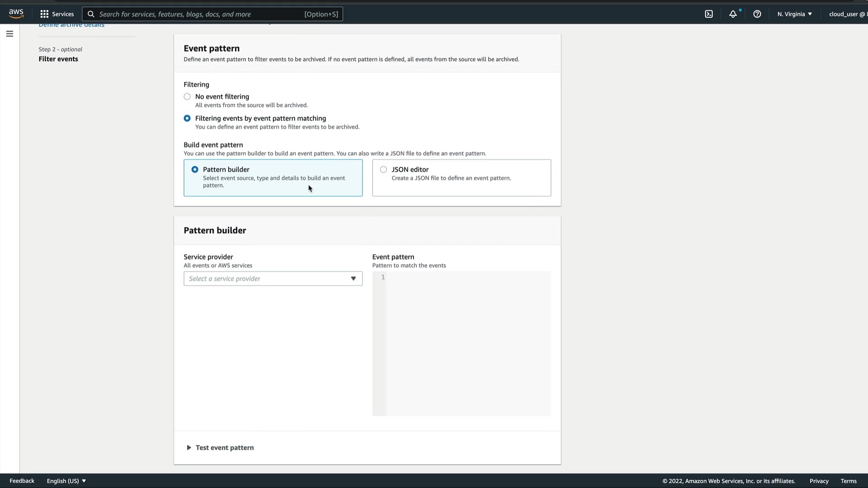Open the hamburger side navigation menu
This screenshot has width=868, height=488.
[9, 34]
